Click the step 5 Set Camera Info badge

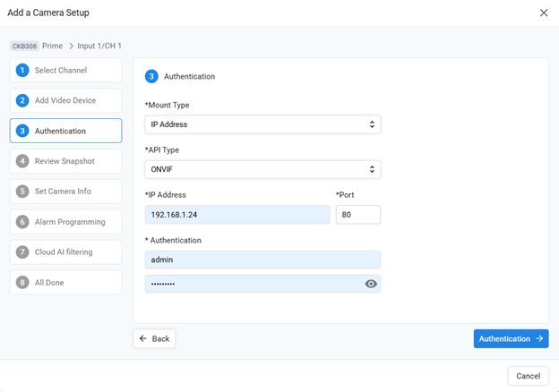[22, 192]
